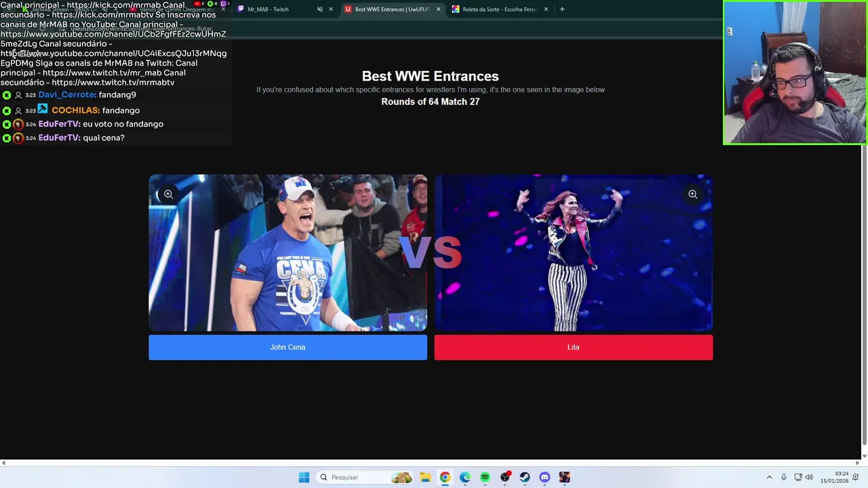Open the volume control in system tray
The height and width of the screenshot is (488, 868).
[x=809, y=477]
